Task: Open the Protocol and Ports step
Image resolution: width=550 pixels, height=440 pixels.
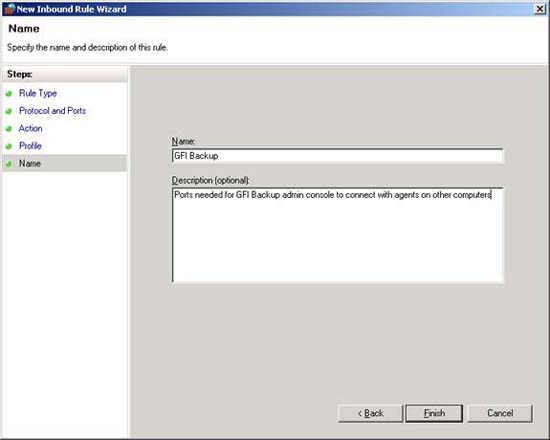Action: point(52,111)
